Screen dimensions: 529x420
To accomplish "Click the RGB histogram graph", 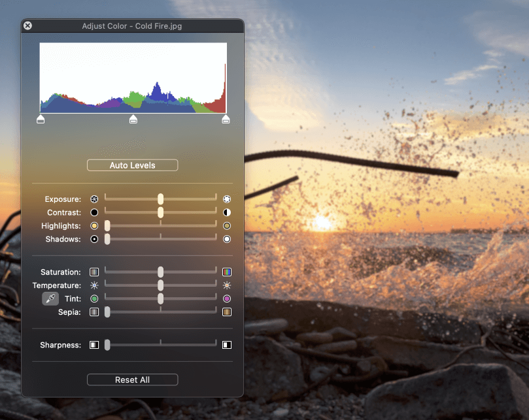I will (133, 78).
